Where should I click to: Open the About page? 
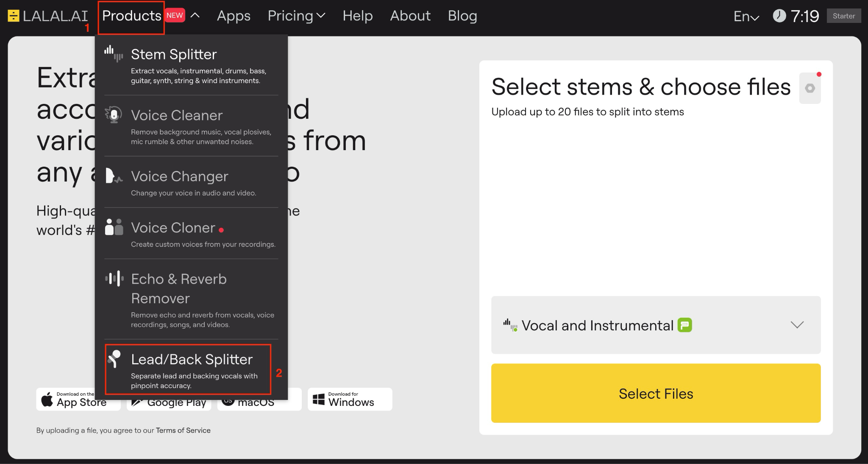(410, 16)
